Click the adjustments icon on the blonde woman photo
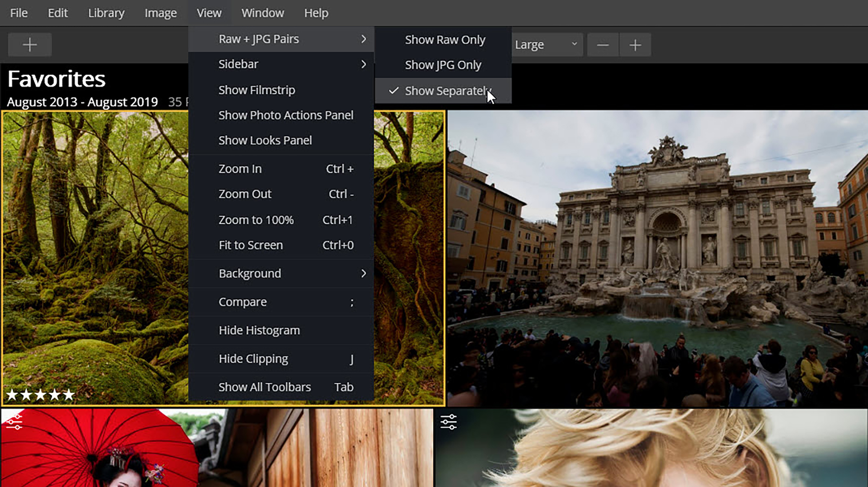Viewport: 868px width, 487px height. coord(448,421)
